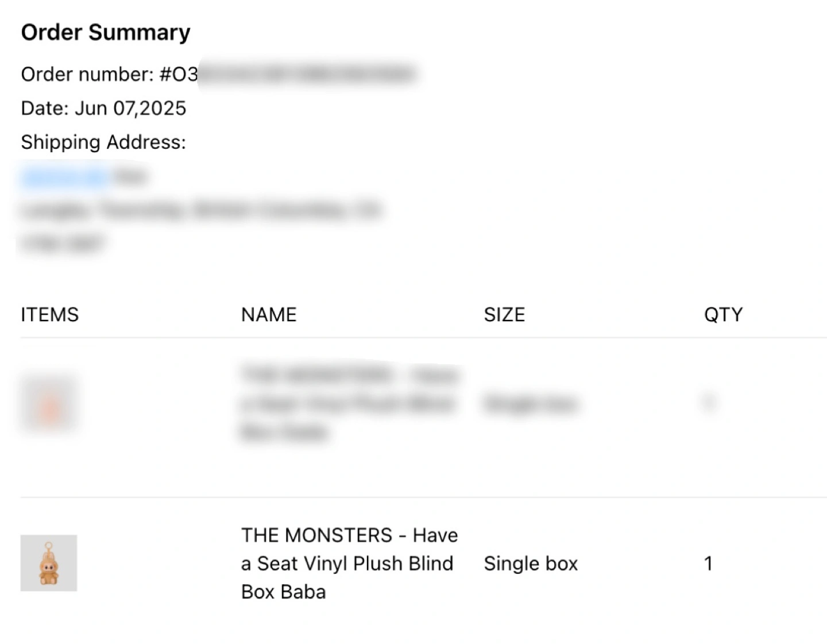This screenshot has height=644, width=827.
Task: Click the NAME column header
Action: point(269,315)
